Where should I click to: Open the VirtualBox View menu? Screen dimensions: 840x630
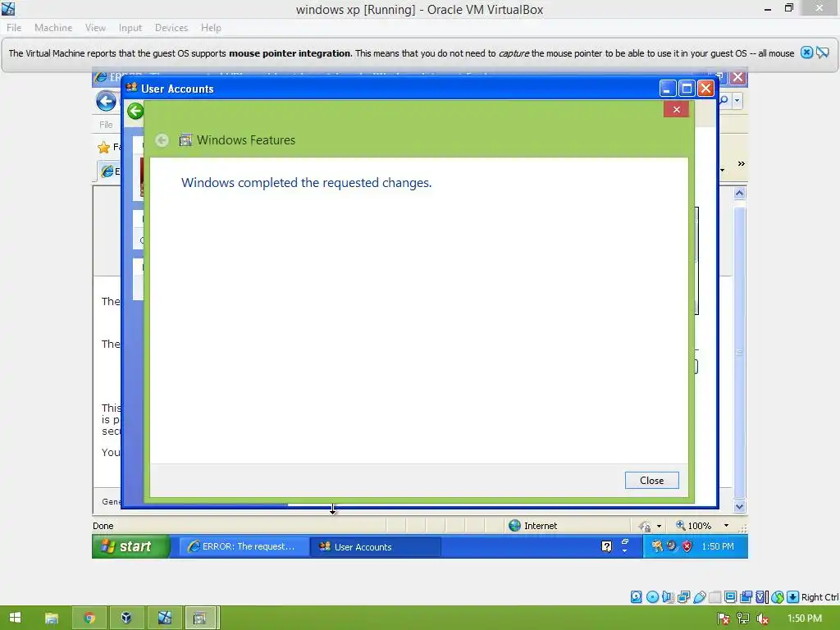[95, 28]
